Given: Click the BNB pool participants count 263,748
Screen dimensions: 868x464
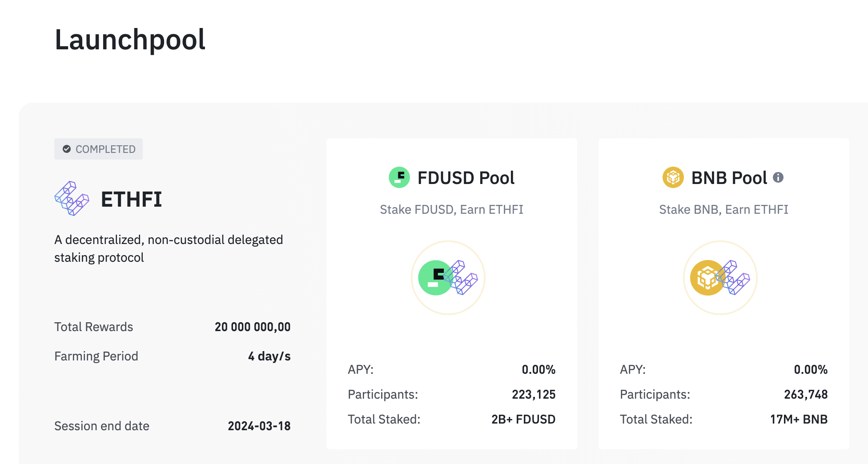Looking at the screenshot, I should tap(805, 394).
